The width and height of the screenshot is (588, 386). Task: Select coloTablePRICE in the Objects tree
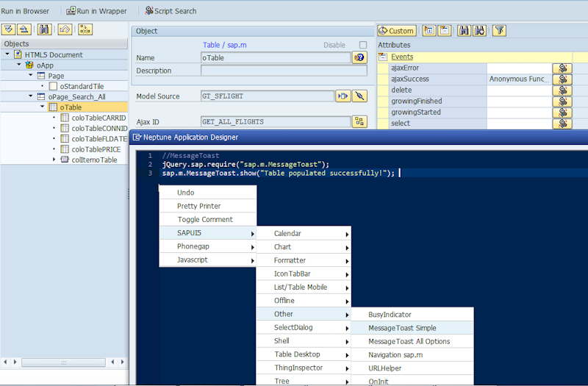pos(96,149)
